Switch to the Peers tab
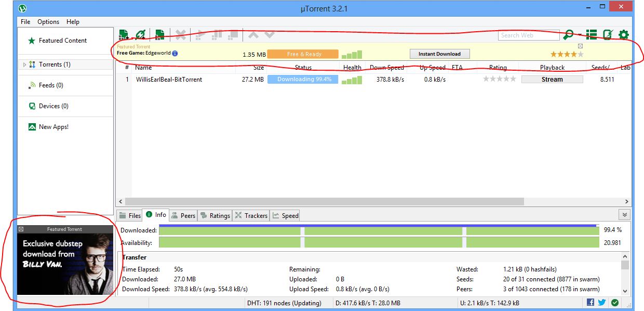 point(184,215)
